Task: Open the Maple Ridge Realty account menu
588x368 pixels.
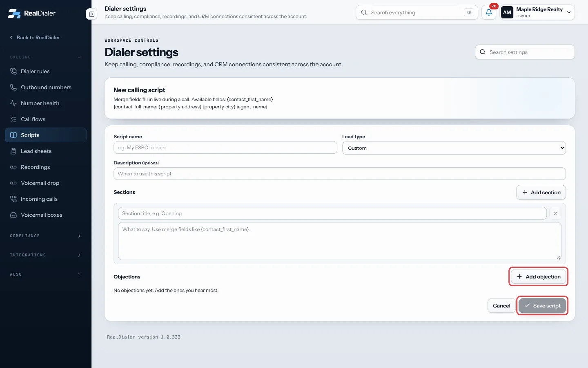Action: pyautogui.click(x=537, y=12)
